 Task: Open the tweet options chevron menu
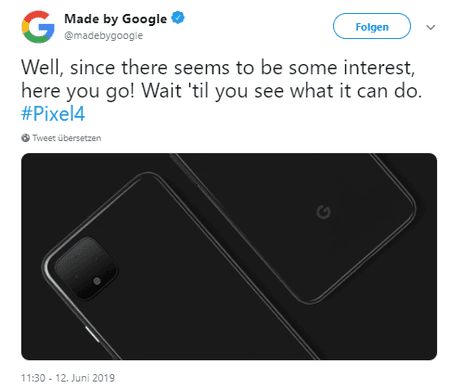pos(431,27)
